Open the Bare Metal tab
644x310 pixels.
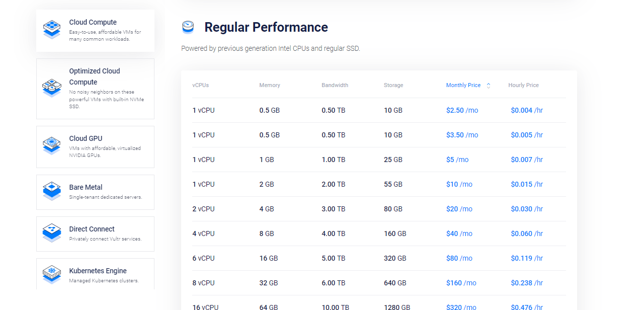[x=95, y=192]
